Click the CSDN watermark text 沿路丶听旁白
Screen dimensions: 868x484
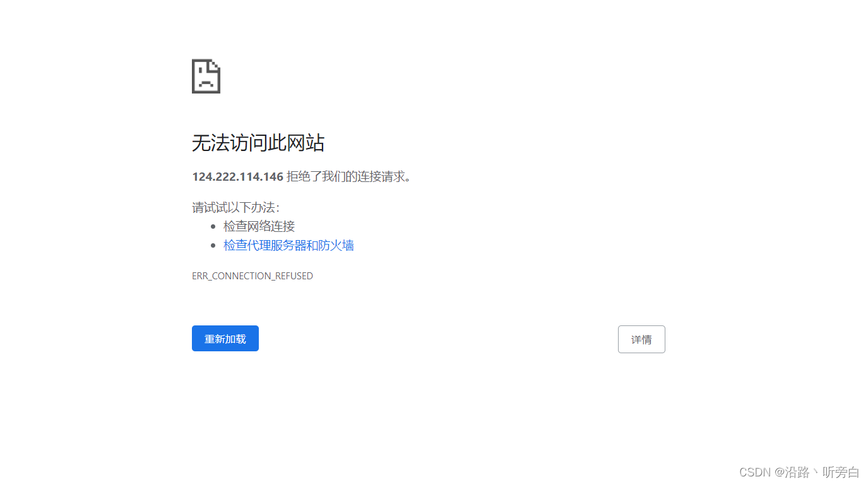click(x=798, y=471)
